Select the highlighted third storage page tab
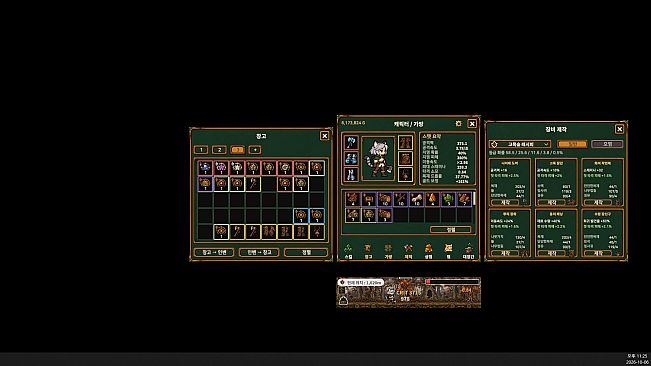Screen dimensions: 651x366 [x=237, y=149]
